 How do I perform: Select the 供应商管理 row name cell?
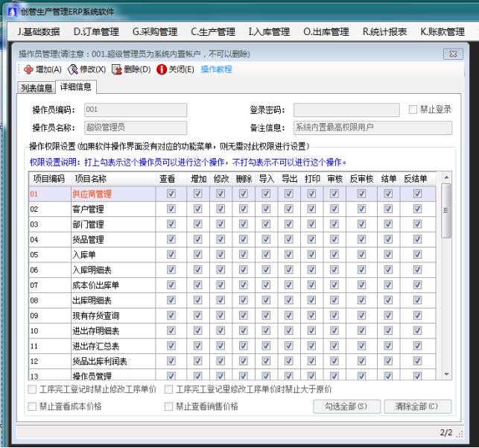click(x=113, y=194)
